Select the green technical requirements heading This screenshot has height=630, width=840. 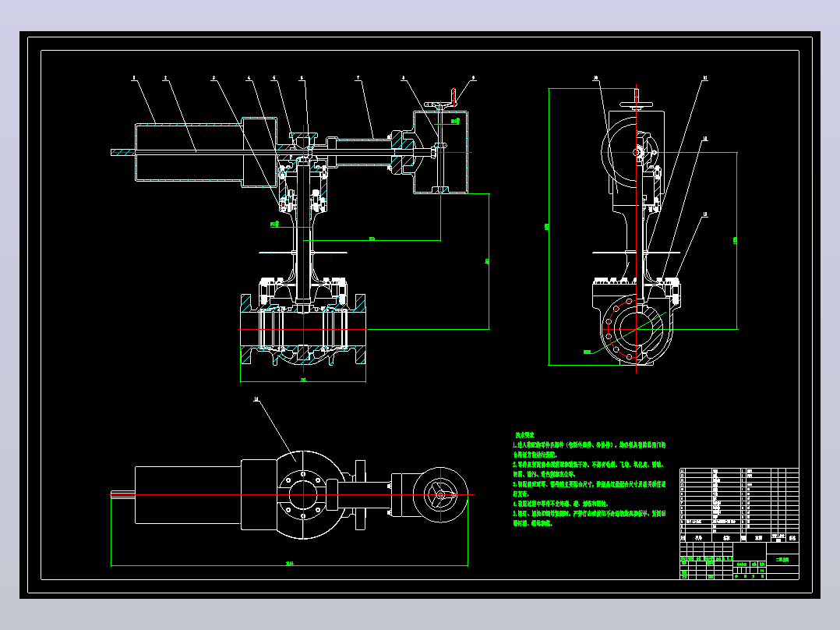point(525,435)
